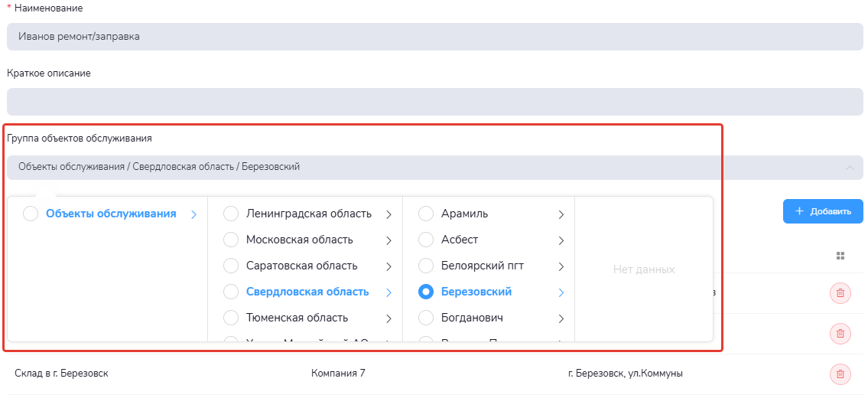Select the Московская область radio button
Viewport: 868px width, 408px height.
(230, 240)
